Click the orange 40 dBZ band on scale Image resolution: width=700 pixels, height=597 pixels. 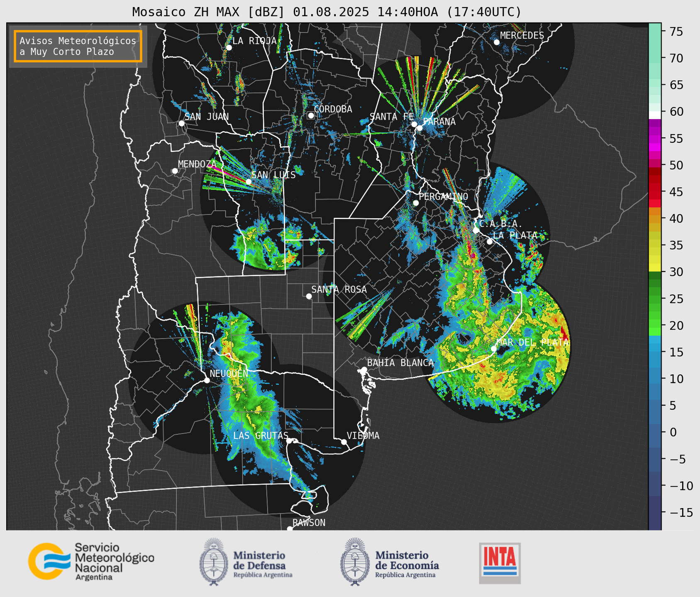point(655,218)
